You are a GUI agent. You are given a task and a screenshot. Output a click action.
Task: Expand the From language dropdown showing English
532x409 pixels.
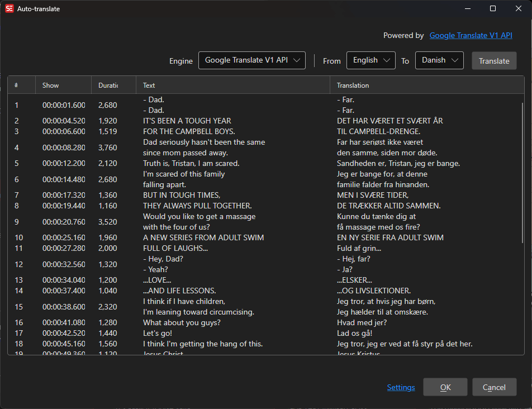click(371, 60)
